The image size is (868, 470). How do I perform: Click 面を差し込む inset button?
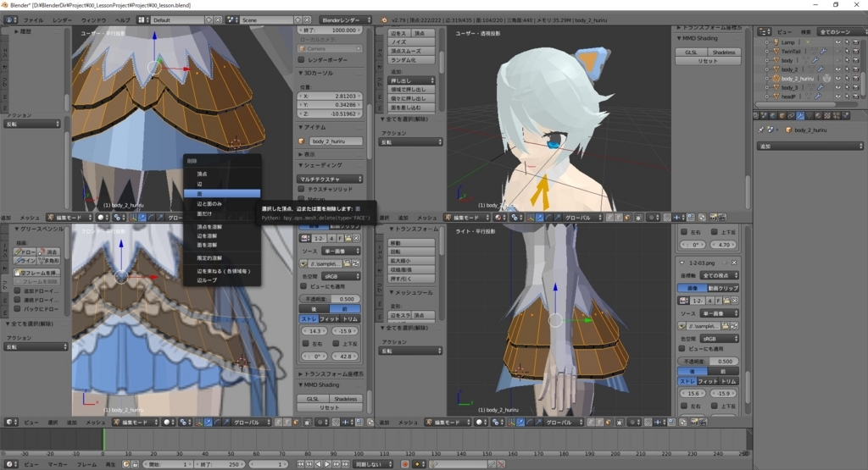tap(411, 108)
